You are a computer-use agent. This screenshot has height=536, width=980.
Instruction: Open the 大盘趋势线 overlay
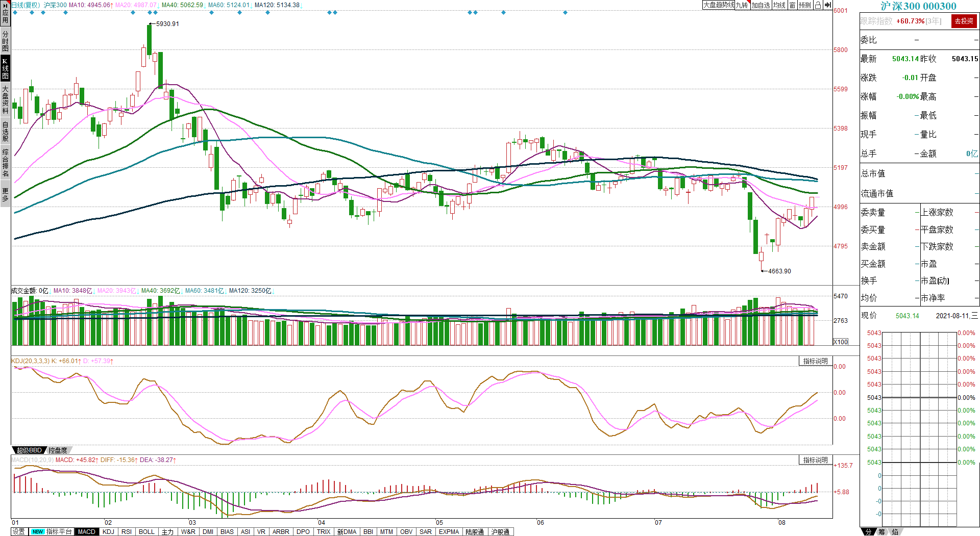(x=719, y=5)
